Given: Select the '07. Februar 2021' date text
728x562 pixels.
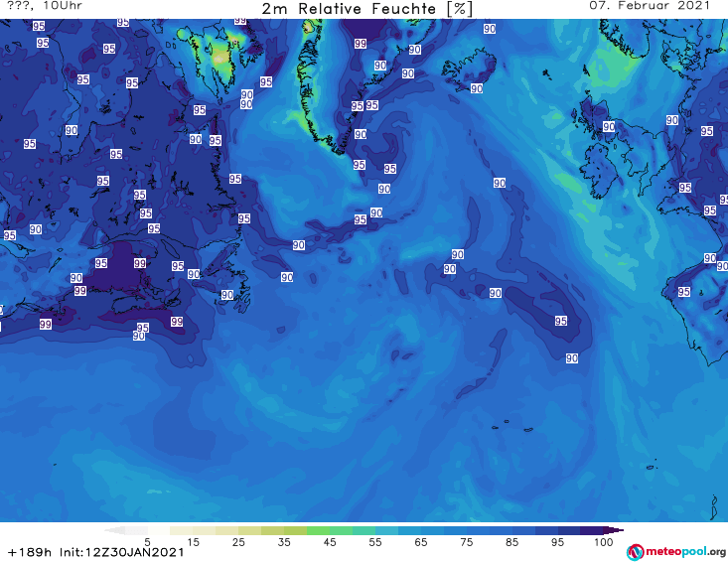Looking at the screenshot, I should click(650, 6).
